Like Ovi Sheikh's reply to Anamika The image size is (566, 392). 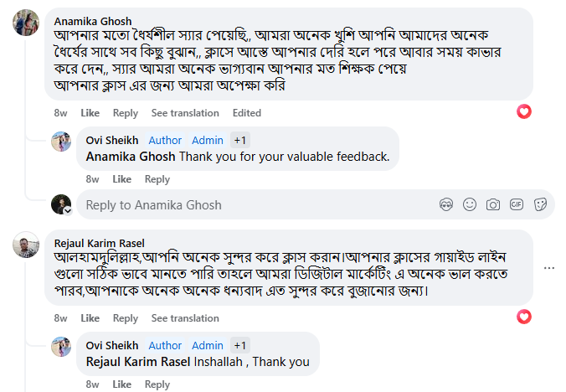click(x=122, y=179)
